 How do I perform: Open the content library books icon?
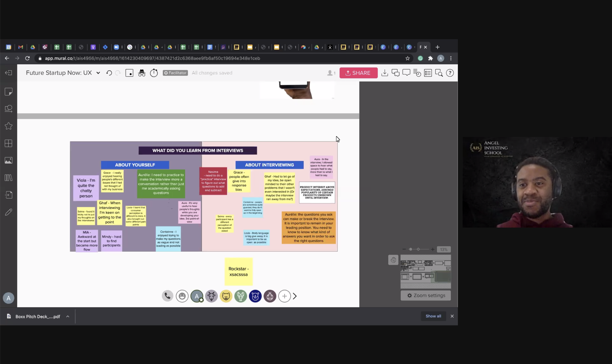tap(9, 178)
